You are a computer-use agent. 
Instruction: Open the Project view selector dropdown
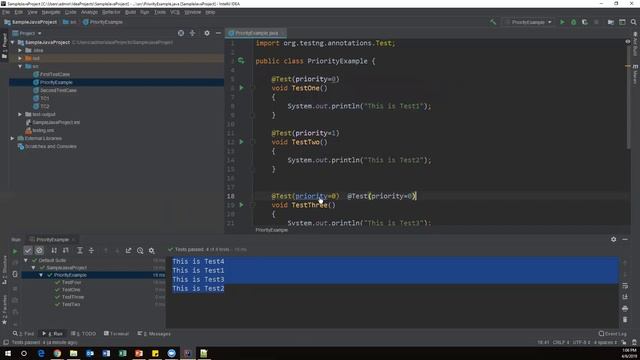(x=27, y=33)
